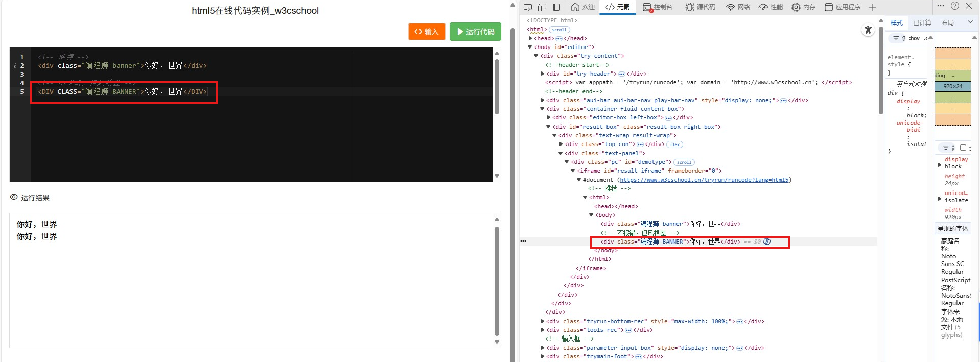This screenshot has height=362, width=980.
Task: Collapse the result-iframe node
Action: point(573,171)
